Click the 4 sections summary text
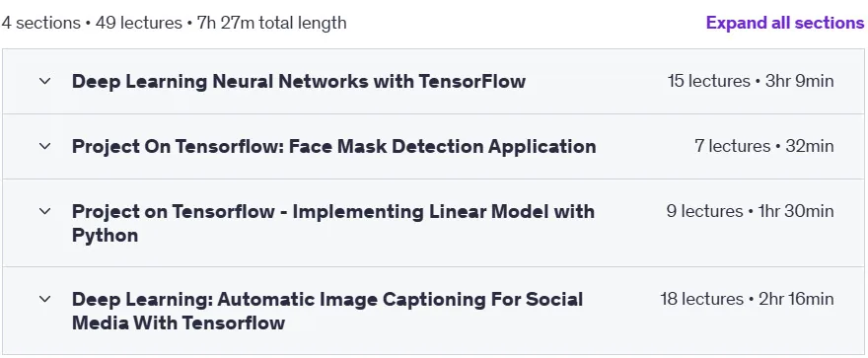 coord(41,23)
